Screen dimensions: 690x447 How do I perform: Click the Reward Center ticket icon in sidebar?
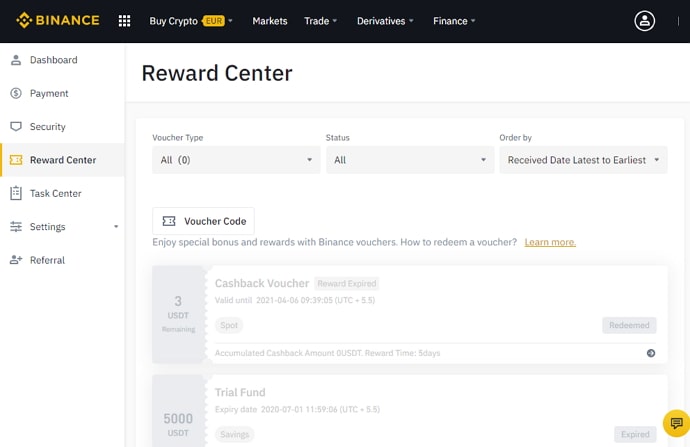click(16, 160)
